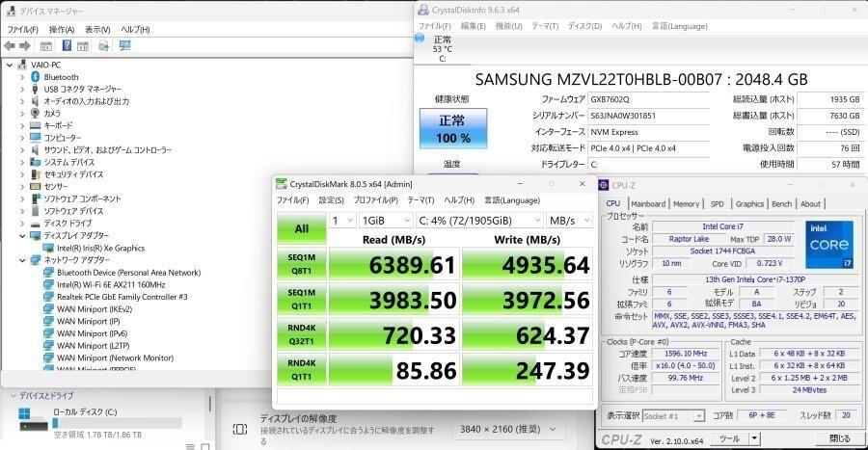Click the Device Manager title bar icon
Screen dimensions: 868x450
pyautogui.click(x=11, y=11)
